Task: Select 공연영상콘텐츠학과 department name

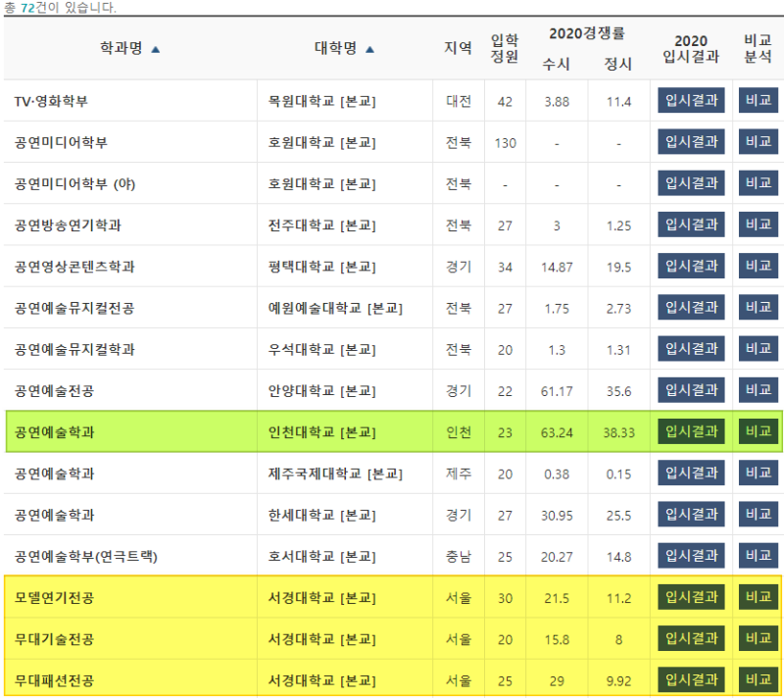Action: (74, 267)
